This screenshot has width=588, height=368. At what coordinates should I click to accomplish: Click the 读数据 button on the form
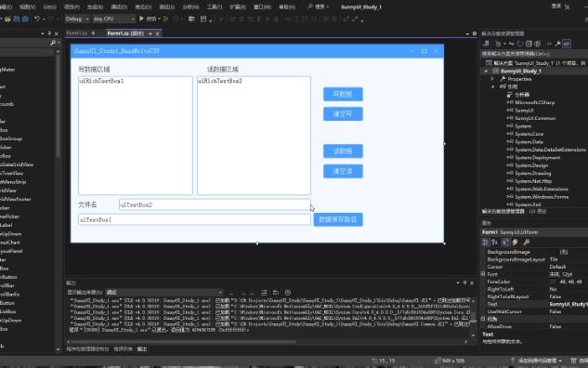(x=343, y=151)
